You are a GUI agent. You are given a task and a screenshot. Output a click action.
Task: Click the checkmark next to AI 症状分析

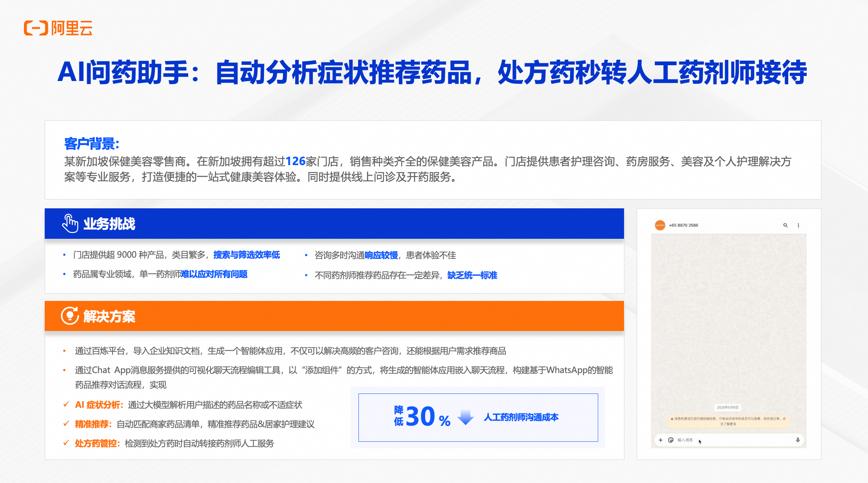click(66, 404)
